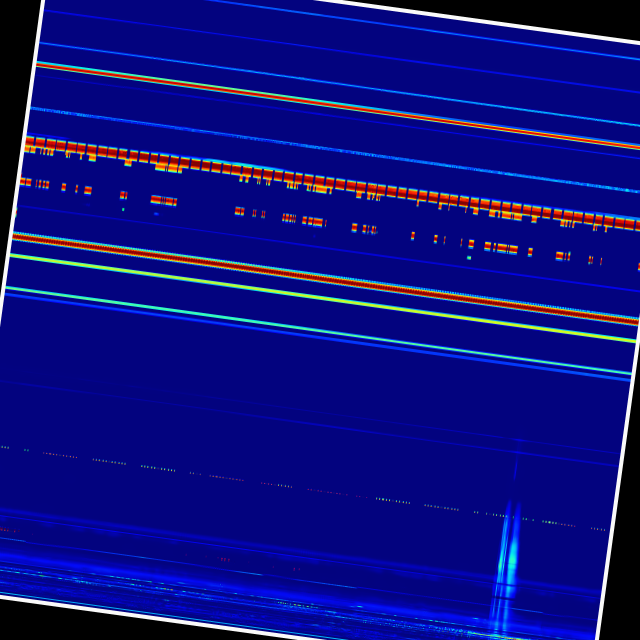Image resolution: width=640 pixels, height=640 pixels.
Task: Click the bright noisy strip along the bottom edge
Action: [300, 605]
